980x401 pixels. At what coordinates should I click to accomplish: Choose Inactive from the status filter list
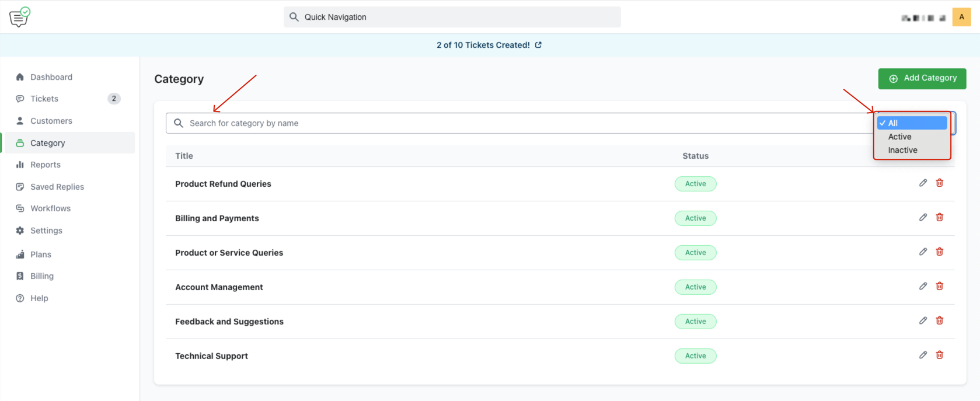(902, 150)
